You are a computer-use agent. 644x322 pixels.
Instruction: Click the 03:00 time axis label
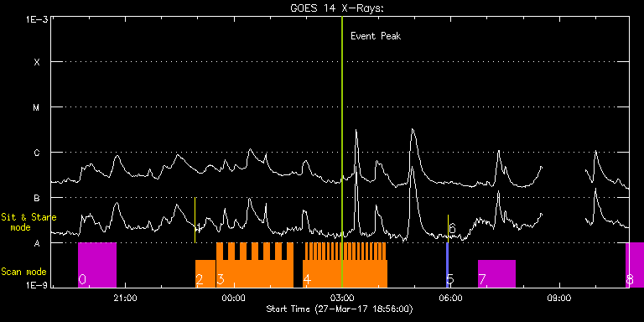(342, 299)
